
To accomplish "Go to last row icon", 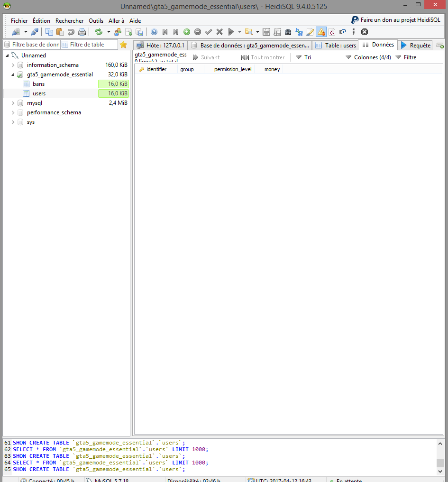I will pyautogui.click(x=176, y=32).
